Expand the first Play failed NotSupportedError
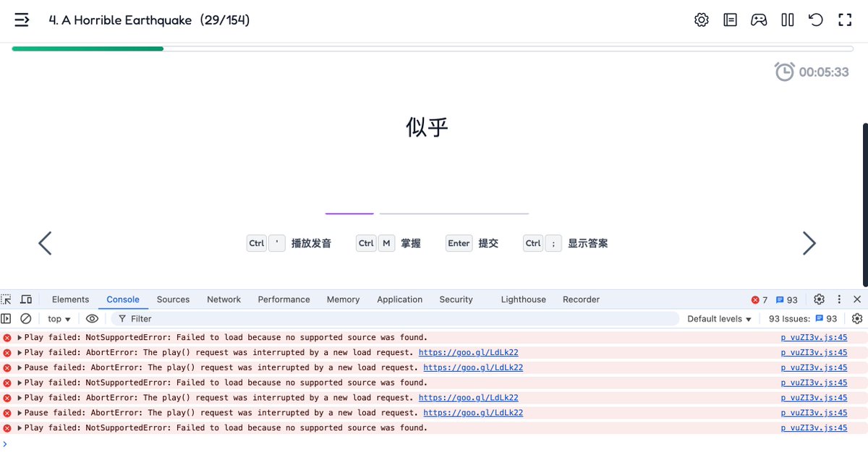The height and width of the screenshot is (452, 868). click(x=20, y=338)
